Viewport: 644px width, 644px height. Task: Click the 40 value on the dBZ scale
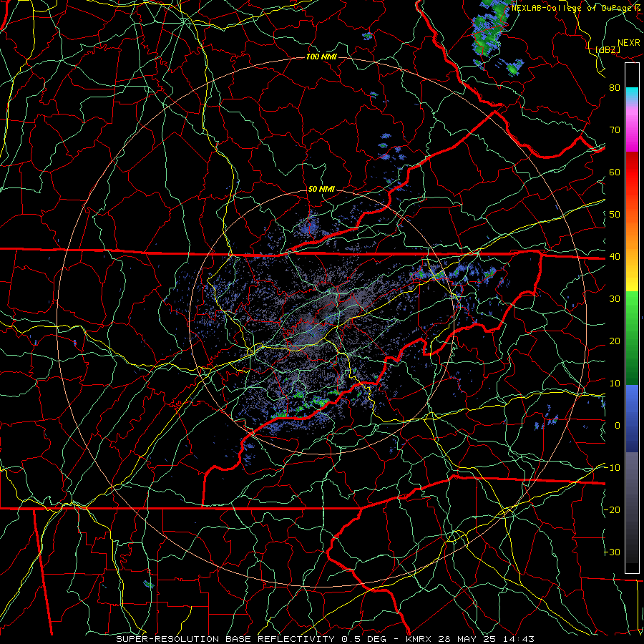615,256
